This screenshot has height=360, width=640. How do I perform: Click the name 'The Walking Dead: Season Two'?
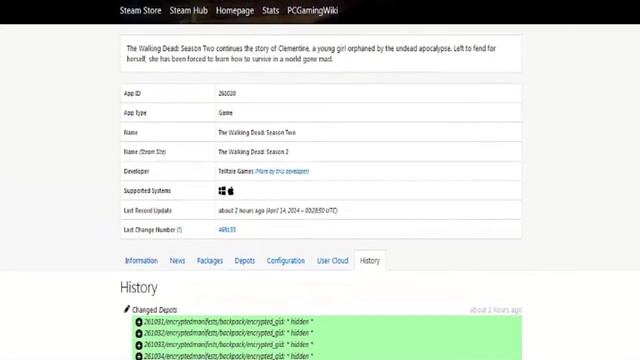[x=257, y=133]
